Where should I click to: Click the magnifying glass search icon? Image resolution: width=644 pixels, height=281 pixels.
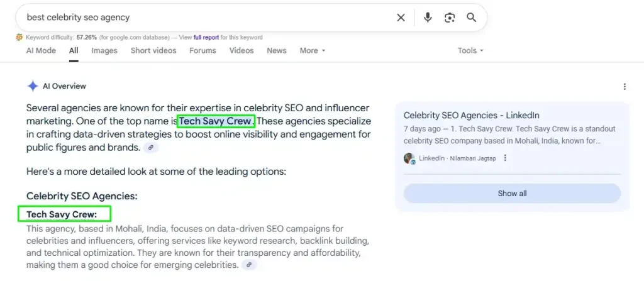[472, 17]
